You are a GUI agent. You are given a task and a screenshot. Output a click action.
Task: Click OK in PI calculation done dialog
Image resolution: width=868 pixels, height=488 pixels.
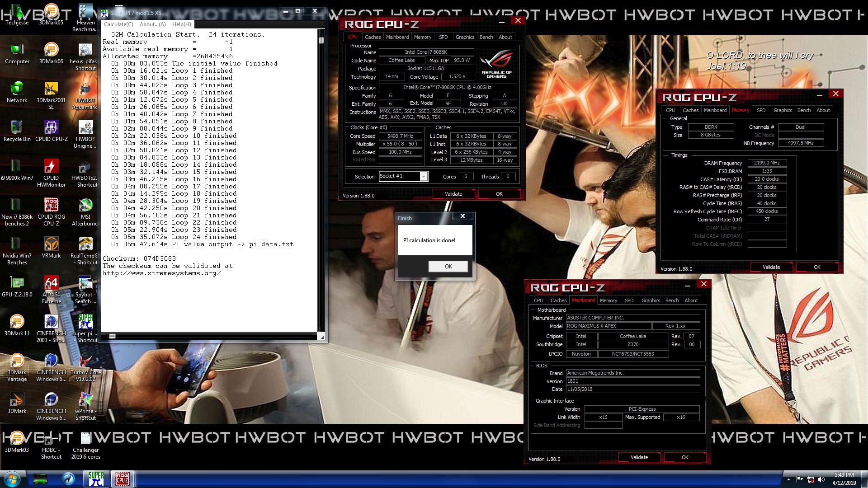[448, 266]
